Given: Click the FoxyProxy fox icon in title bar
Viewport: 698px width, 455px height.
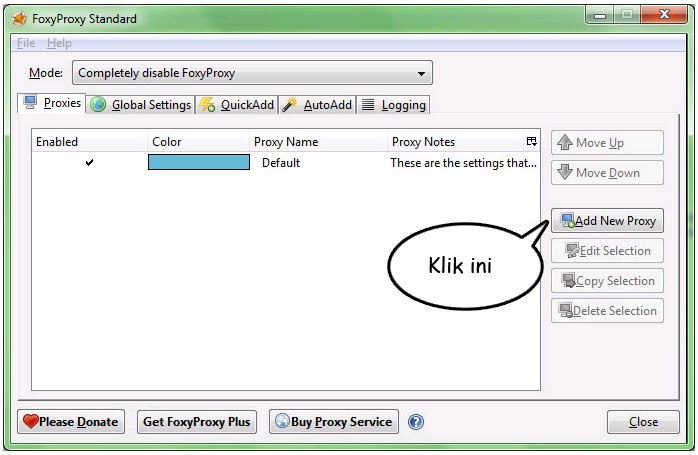Looking at the screenshot, I should click(x=19, y=19).
